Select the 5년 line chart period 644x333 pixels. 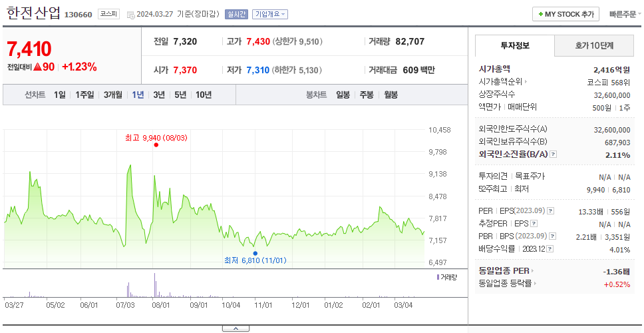click(x=180, y=95)
